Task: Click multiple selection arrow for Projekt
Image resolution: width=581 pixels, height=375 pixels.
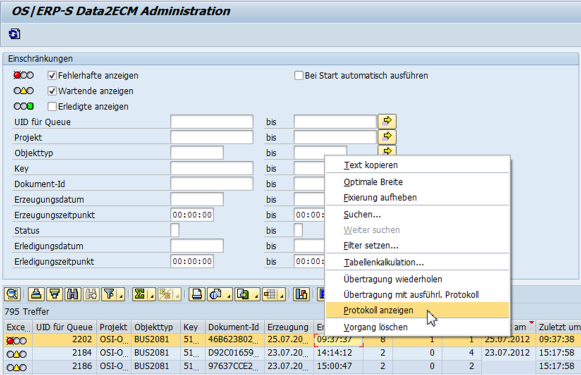Action: [387, 137]
